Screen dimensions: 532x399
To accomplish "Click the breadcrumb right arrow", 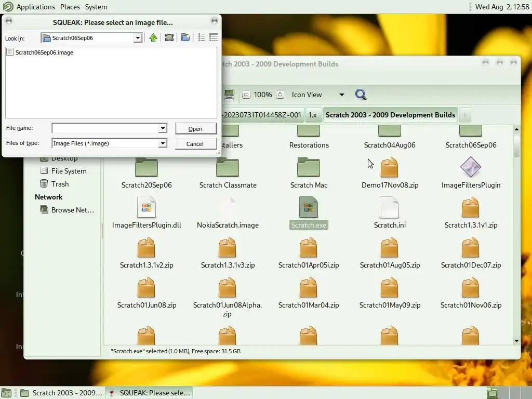I will (x=465, y=115).
